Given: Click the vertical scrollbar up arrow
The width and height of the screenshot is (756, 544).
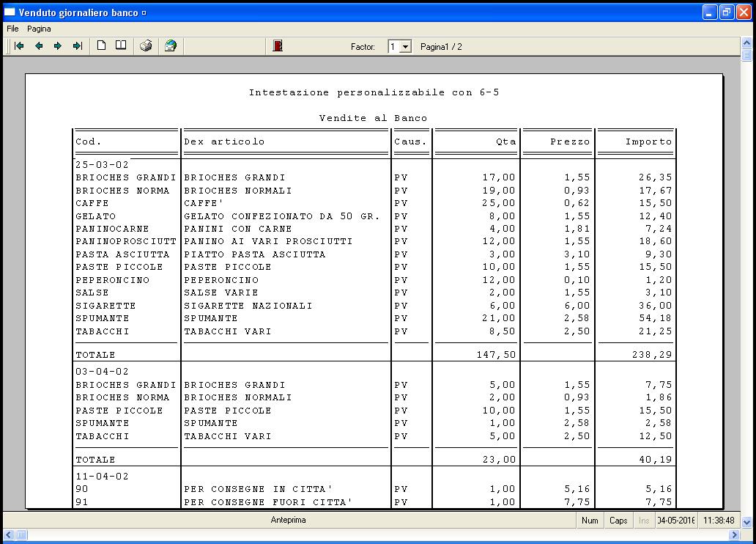Looking at the screenshot, I should tap(746, 43).
